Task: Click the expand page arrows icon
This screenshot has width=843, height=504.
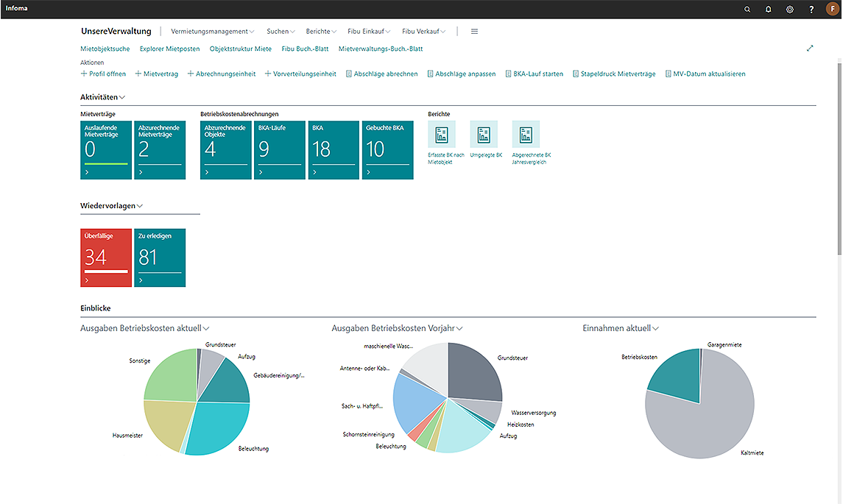Action: pyautogui.click(x=810, y=49)
